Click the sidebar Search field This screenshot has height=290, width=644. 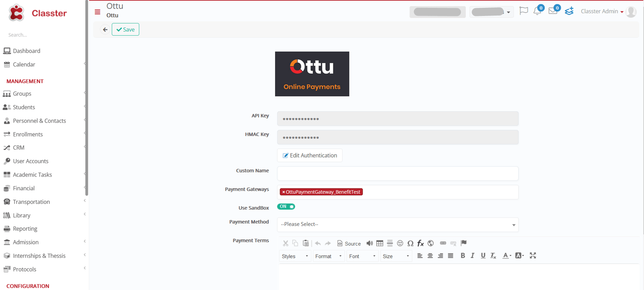coord(42,35)
